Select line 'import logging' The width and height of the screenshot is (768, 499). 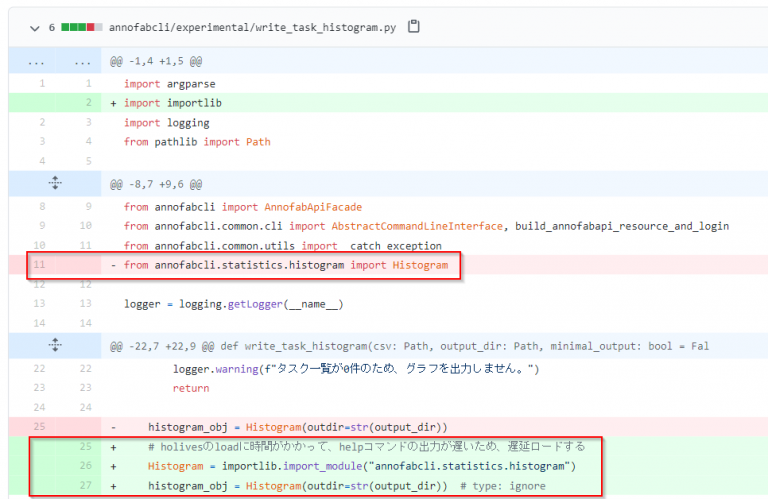(167, 123)
